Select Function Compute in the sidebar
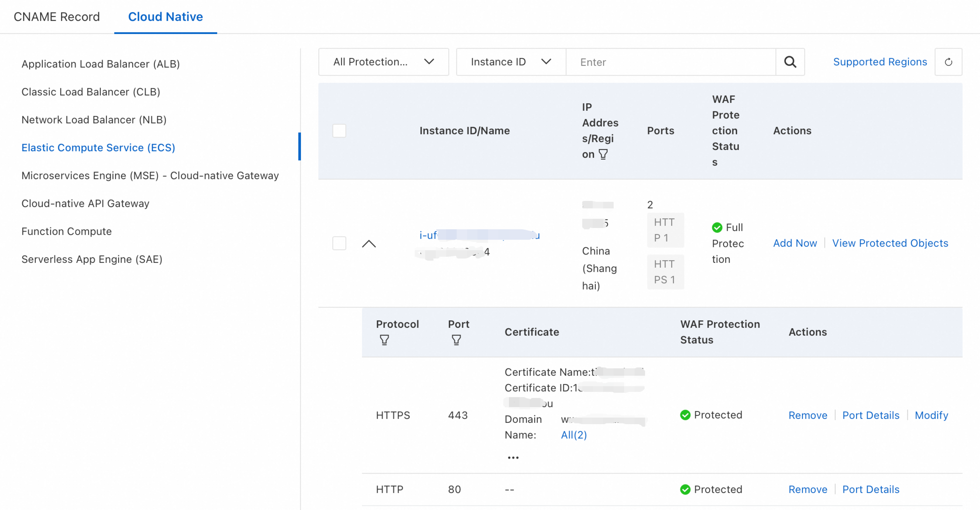Screen dimensions: 980x510 [67, 231]
